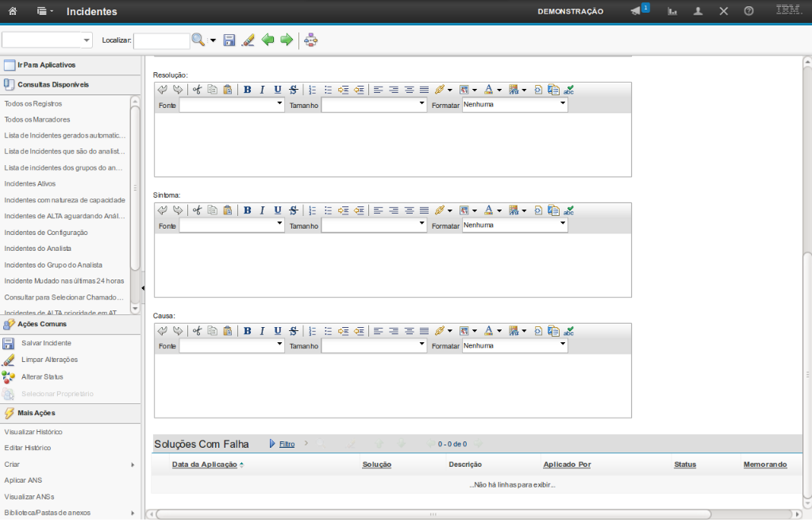Viewport: 812px width, 520px height.
Task: Go to next record with green right arrow
Action: click(x=287, y=40)
